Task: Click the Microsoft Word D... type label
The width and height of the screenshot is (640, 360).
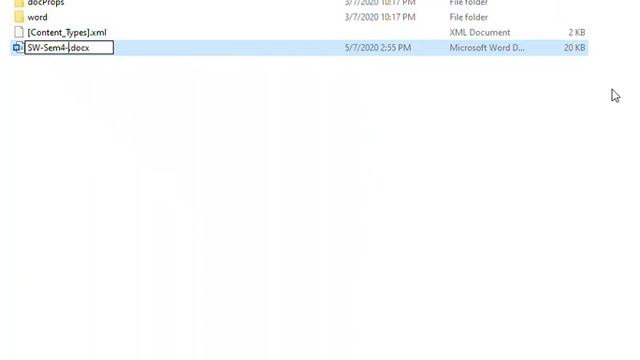Action: click(487, 48)
